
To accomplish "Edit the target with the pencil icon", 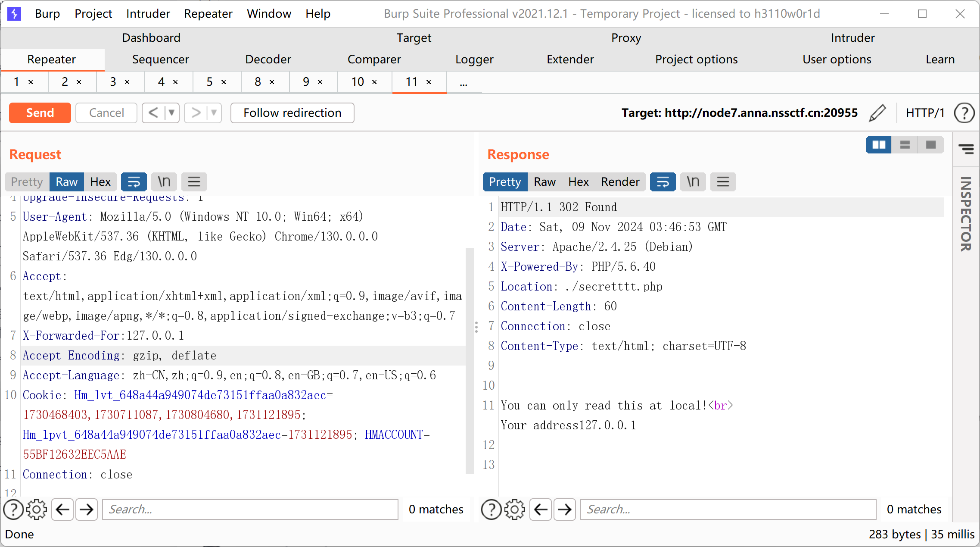I will point(877,113).
